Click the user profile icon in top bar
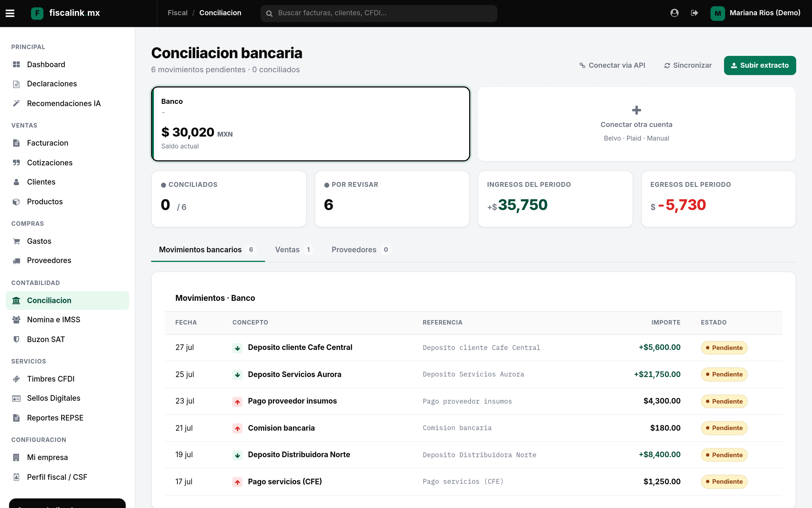Image resolution: width=812 pixels, height=508 pixels. tap(674, 13)
